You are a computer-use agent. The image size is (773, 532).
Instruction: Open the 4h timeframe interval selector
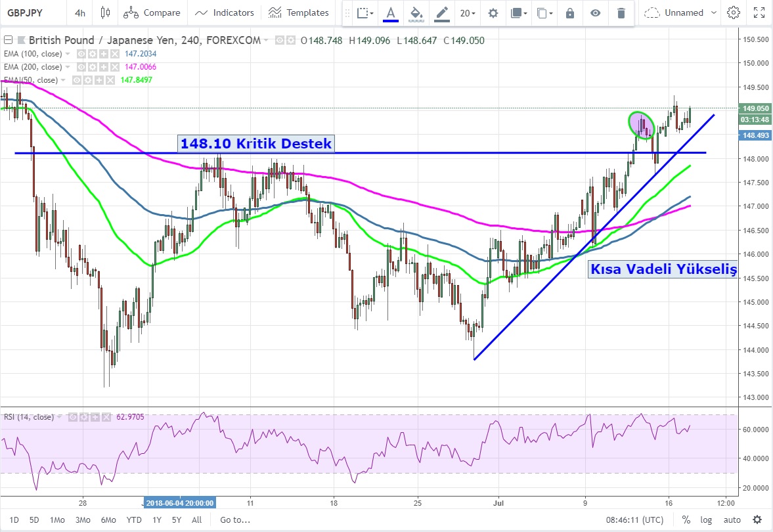tap(80, 12)
